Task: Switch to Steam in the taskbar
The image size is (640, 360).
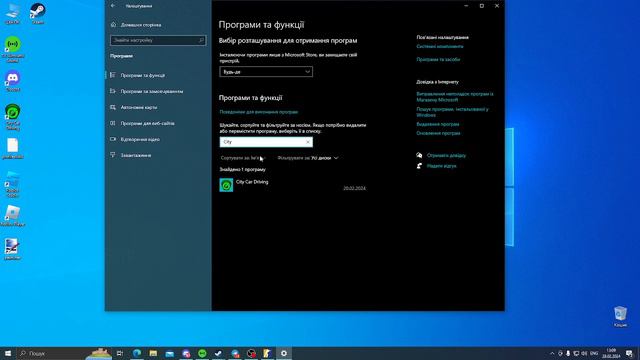Action: (x=218, y=353)
